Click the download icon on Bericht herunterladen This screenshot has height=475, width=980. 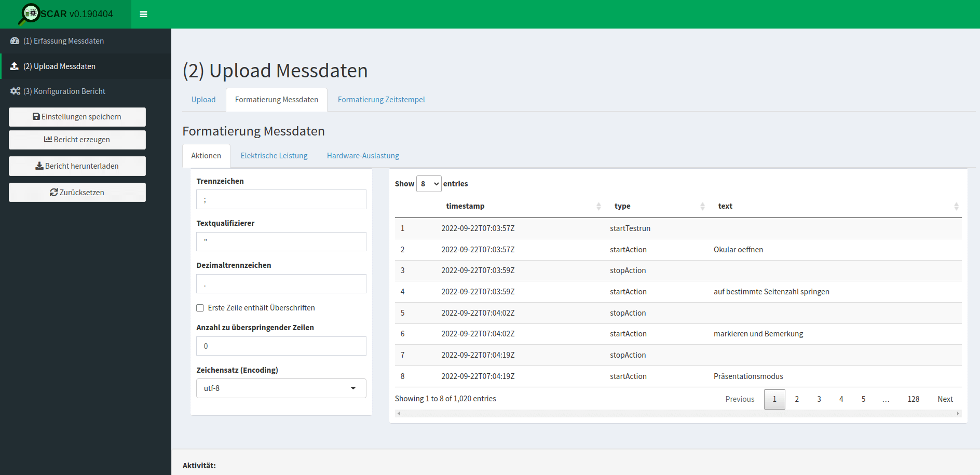click(38, 166)
